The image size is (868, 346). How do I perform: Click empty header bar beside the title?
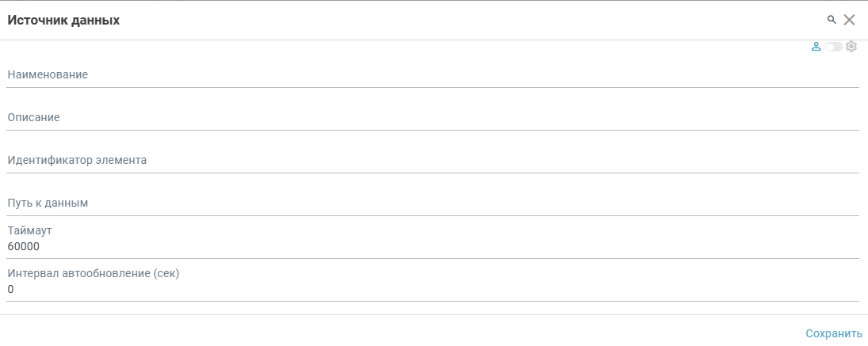click(476, 21)
